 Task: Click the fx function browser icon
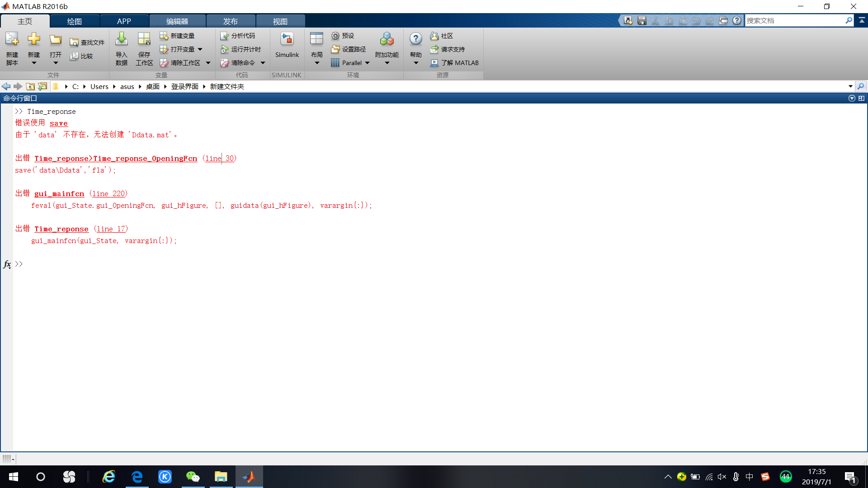7,264
